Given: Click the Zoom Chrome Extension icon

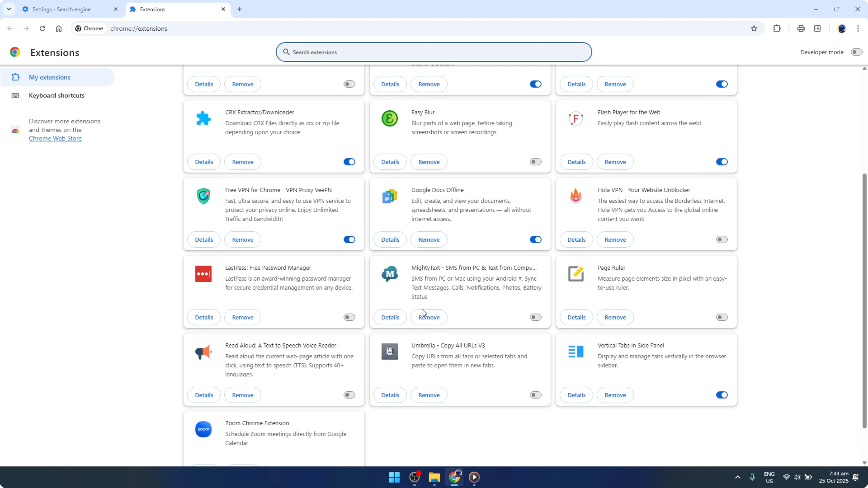Looking at the screenshot, I should [x=203, y=429].
